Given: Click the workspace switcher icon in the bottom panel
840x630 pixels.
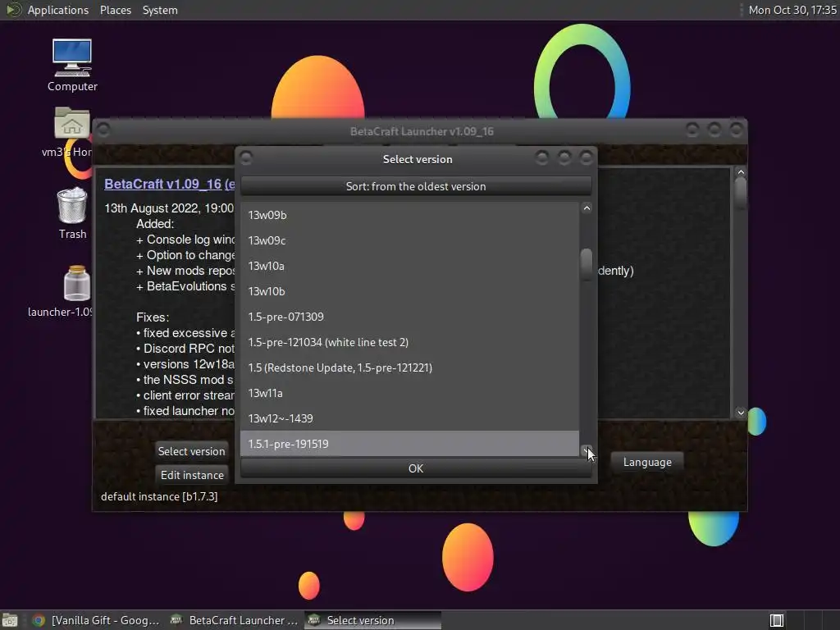Looking at the screenshot, I should (x=777, y=620).
